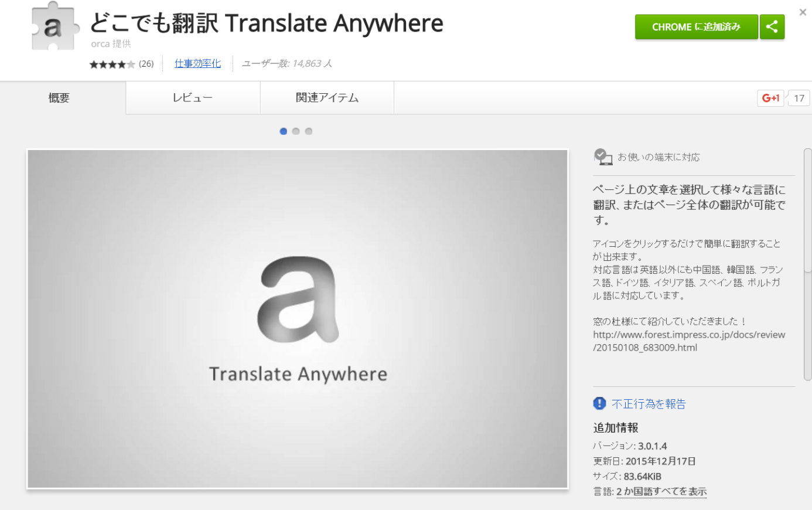Click the CHROME に追加済み button
The image size is (812, 510).
click(696, 27)
